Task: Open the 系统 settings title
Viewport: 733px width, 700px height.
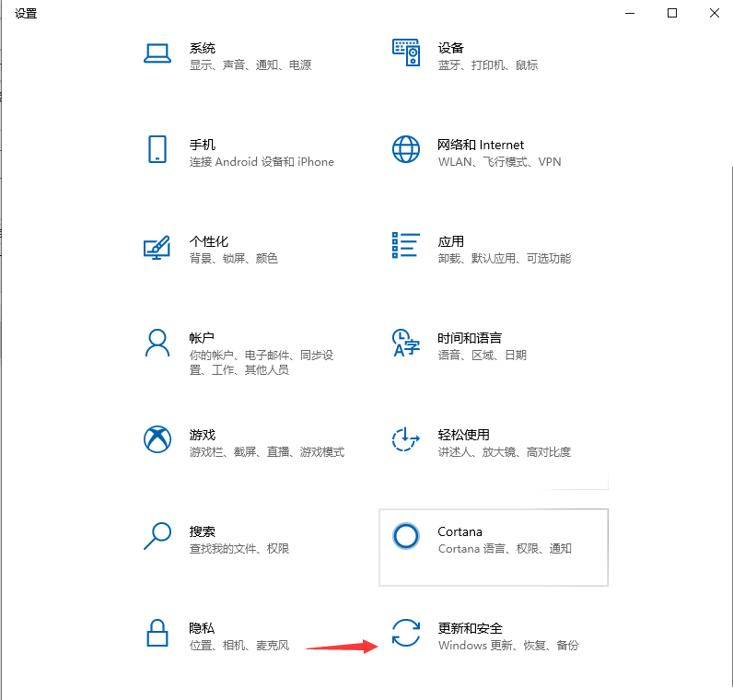Action: pos(202,48)
